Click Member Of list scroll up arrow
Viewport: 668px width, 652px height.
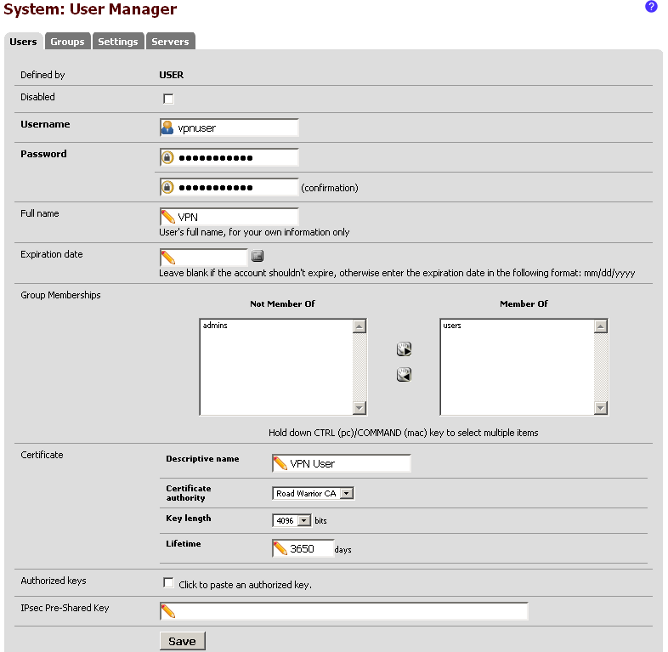click(x=601, y=326)
